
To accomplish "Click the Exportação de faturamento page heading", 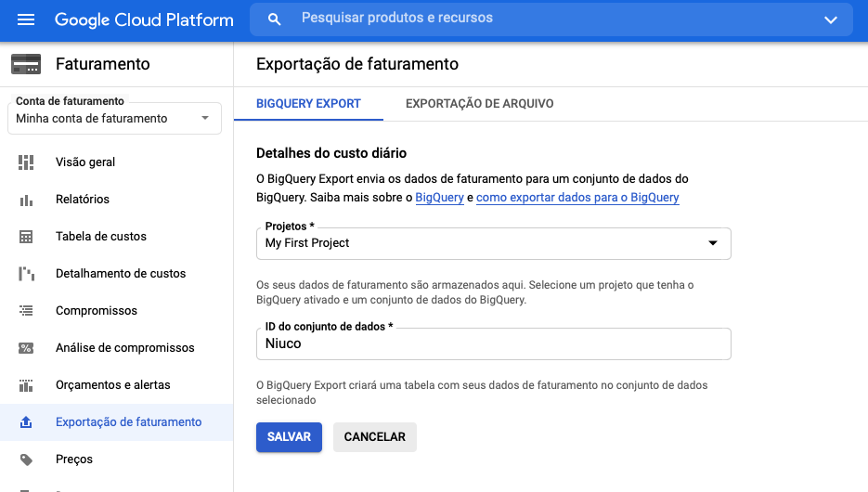I will click(357, 64).
